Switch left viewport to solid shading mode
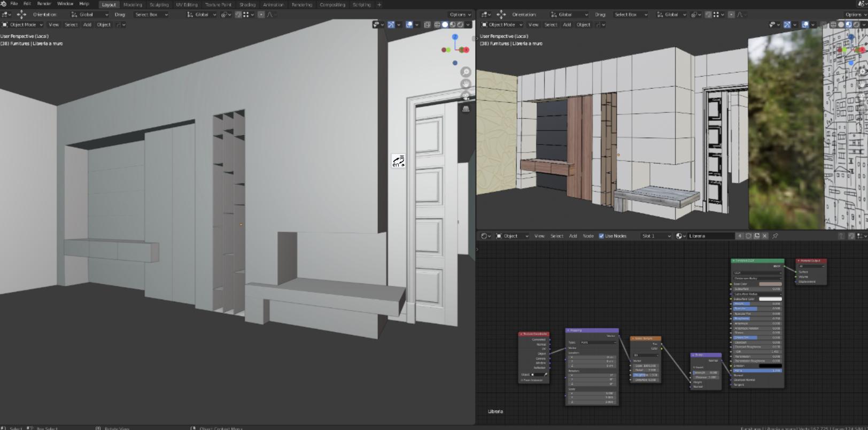 445,25
